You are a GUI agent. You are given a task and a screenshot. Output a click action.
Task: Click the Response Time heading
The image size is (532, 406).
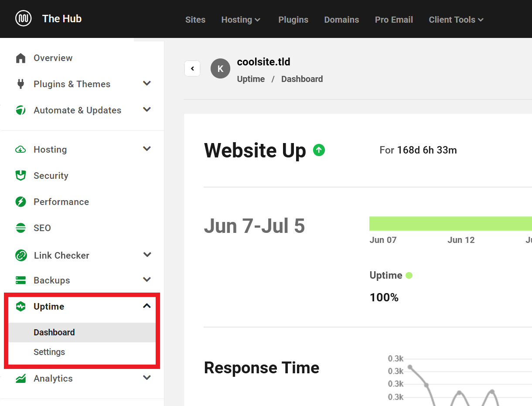[x=262, y=368]
